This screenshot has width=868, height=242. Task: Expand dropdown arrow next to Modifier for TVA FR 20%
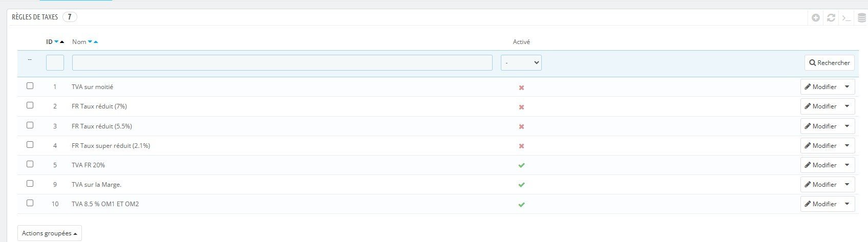tap(847, 165)
